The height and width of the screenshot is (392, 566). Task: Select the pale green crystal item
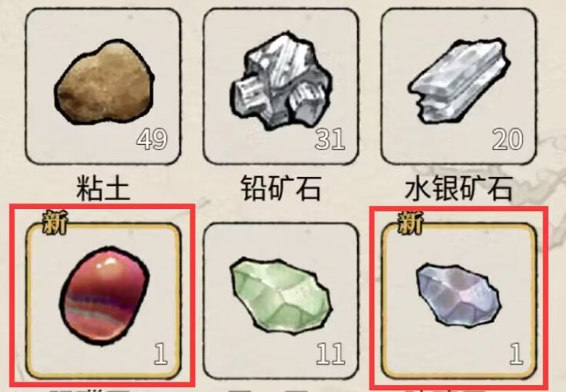(281, 295)
